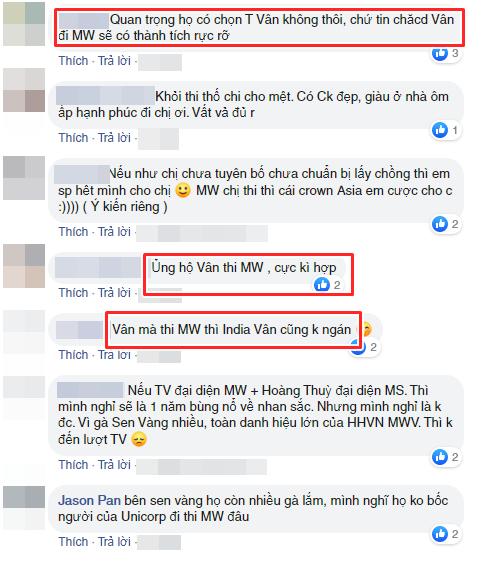Open reactions on 'Nếu như chị chưa tuyên bố' comment
The height and width of the screenshot is (561, 494).
(445, 224)
